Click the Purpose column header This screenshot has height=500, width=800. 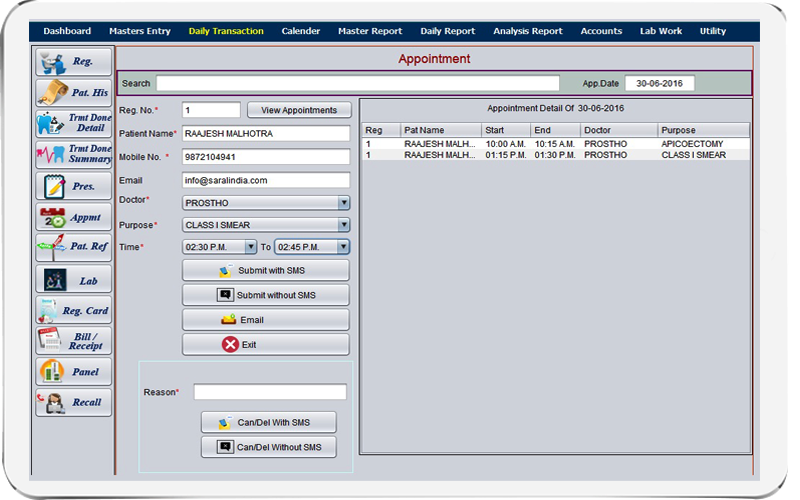[x=704, y=130]
